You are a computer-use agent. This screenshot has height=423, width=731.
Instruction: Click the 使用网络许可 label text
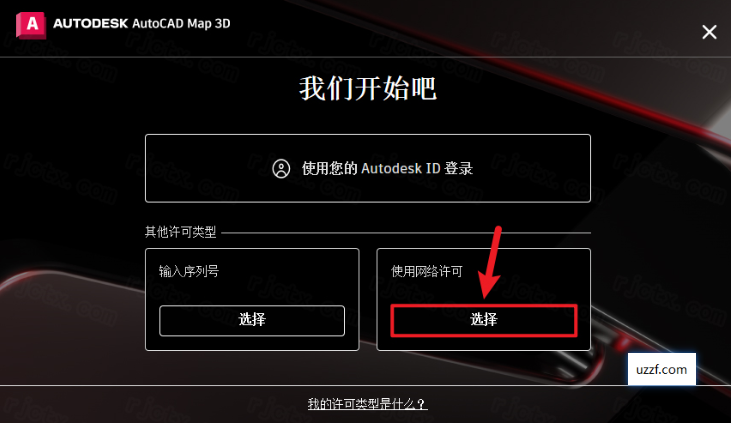[x=427, y=271]
